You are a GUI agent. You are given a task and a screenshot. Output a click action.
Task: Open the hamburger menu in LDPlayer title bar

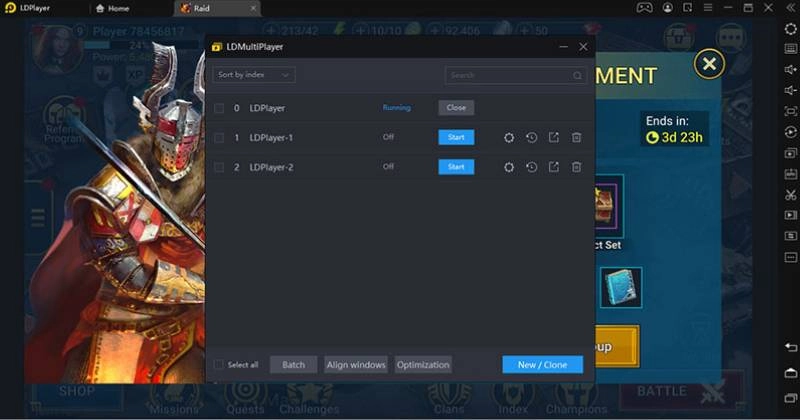click(x=708, y=8)
